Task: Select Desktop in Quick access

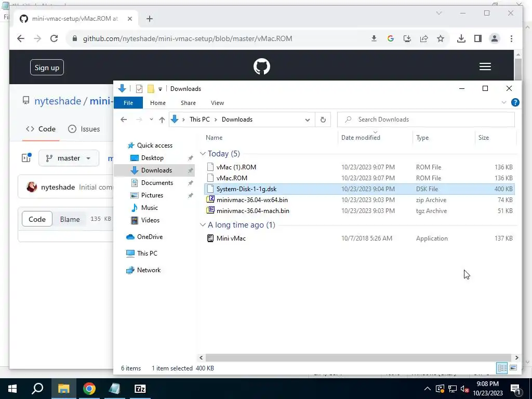Action: 152,158
